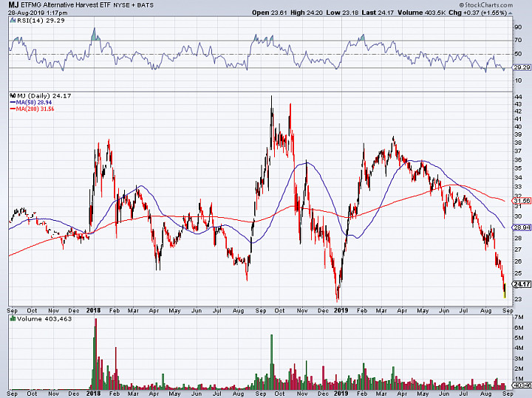Click the Volume 403,463 panel label
The image size is (532, 398).
click(44, 319)
